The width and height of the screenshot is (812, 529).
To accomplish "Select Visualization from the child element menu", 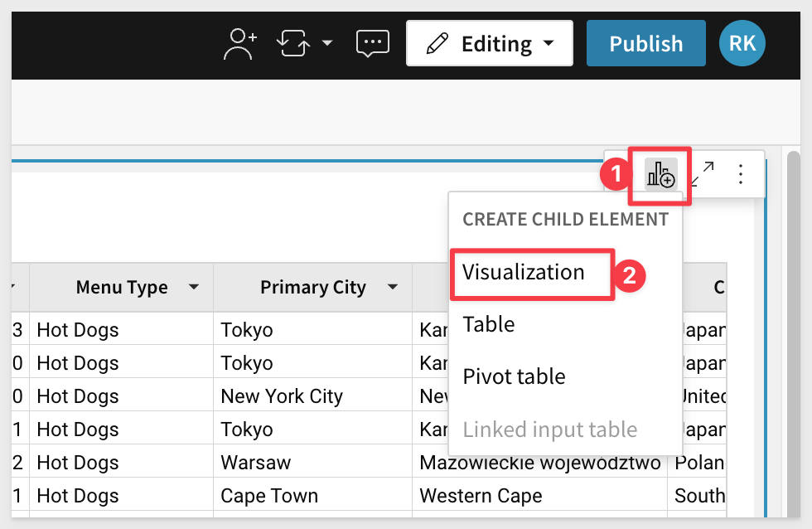I will [x=524, y=273].
